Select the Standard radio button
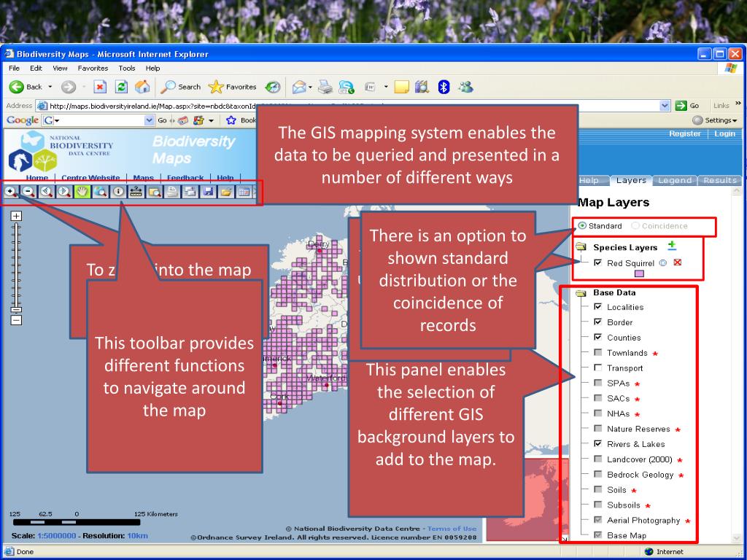 coord(582,226)
